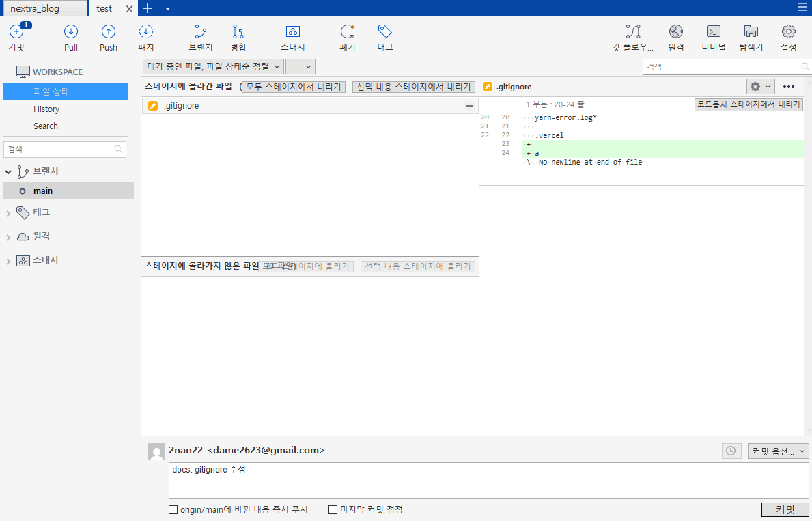Toggle 'origin/main에 바뀐 내용 즉시 푸시' checkbox
The width and height of the screenshot is (812, 521).
tap(173, 509)
